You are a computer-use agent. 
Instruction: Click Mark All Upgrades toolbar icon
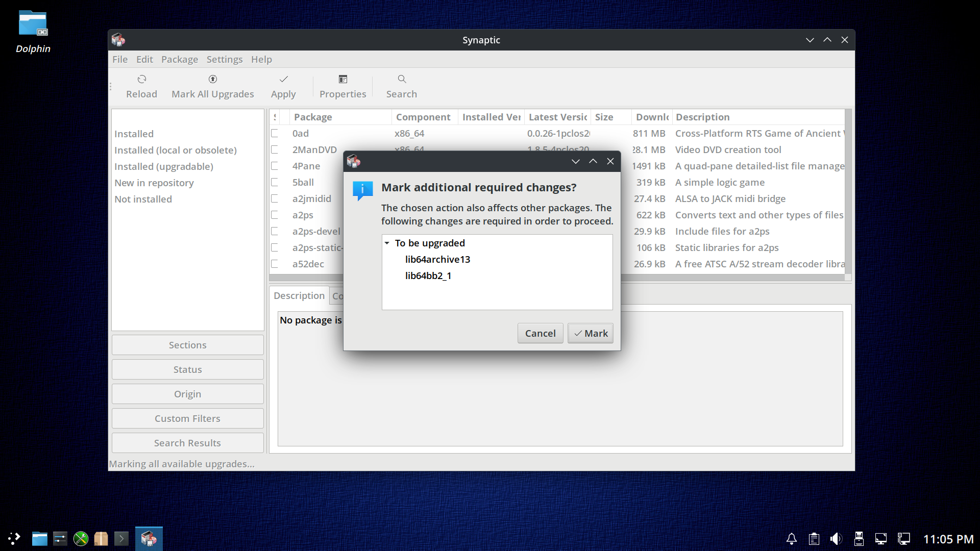tap(213, 79)
